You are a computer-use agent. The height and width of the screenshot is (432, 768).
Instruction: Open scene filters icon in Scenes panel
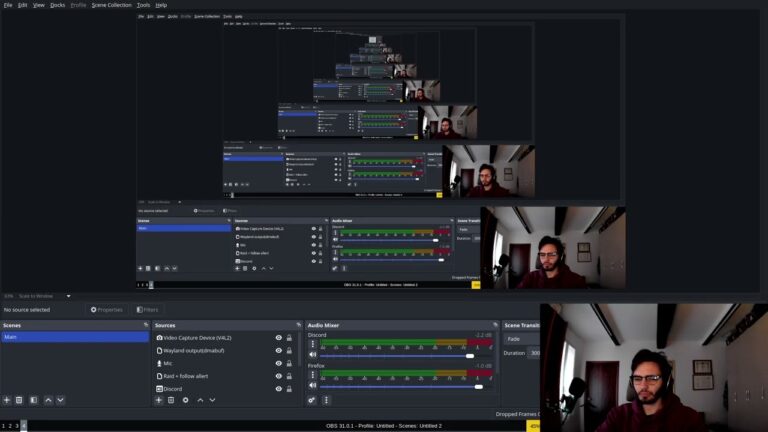pos(33,400)
